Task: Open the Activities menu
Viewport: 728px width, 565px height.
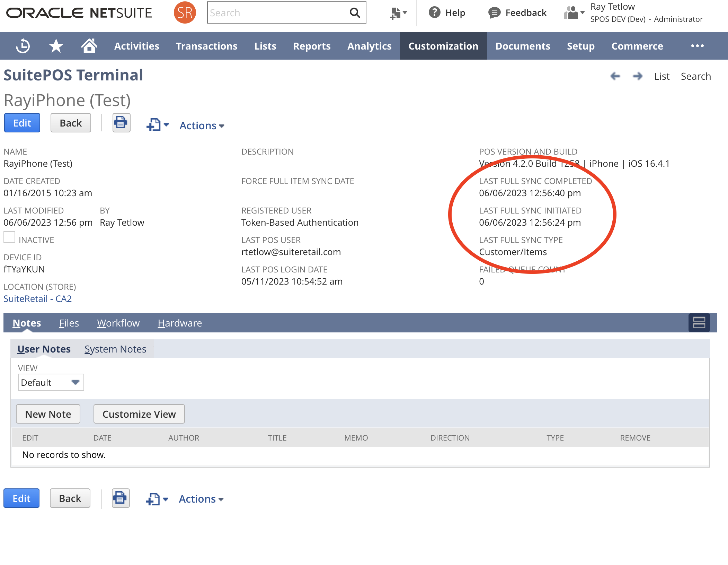Action: (136, 46)
